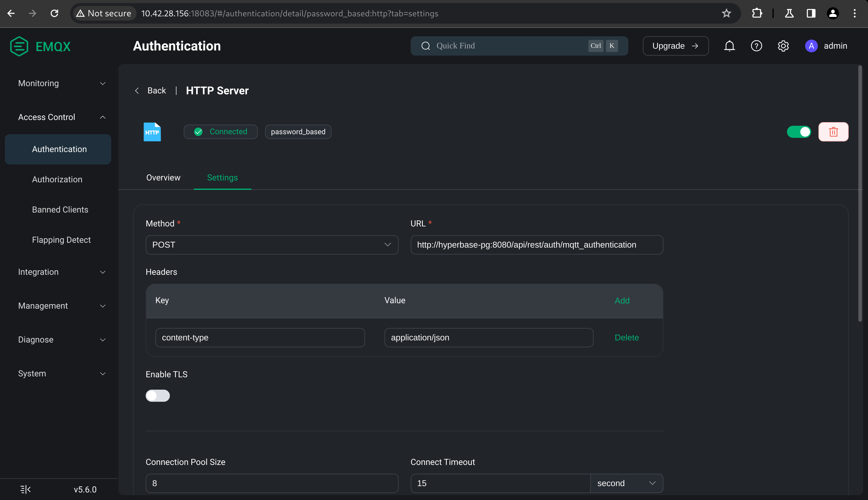Viewport: 868px width, 500px height.
Task: Click the URL input field
Action: click(536, 245)
